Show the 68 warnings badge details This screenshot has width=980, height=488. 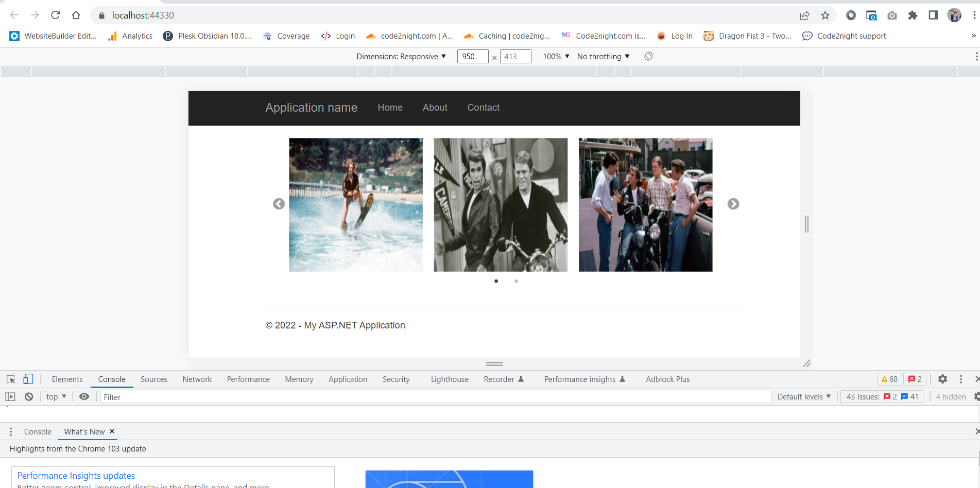pyautogui.click(x=889, y=379)
